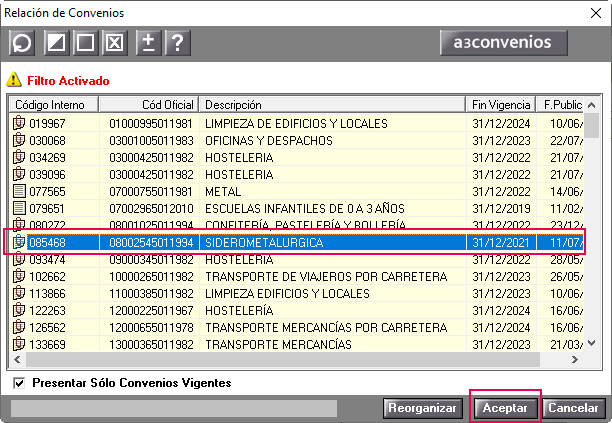
Task: Select the METAL convenio row
Action: tap(296, 191)
